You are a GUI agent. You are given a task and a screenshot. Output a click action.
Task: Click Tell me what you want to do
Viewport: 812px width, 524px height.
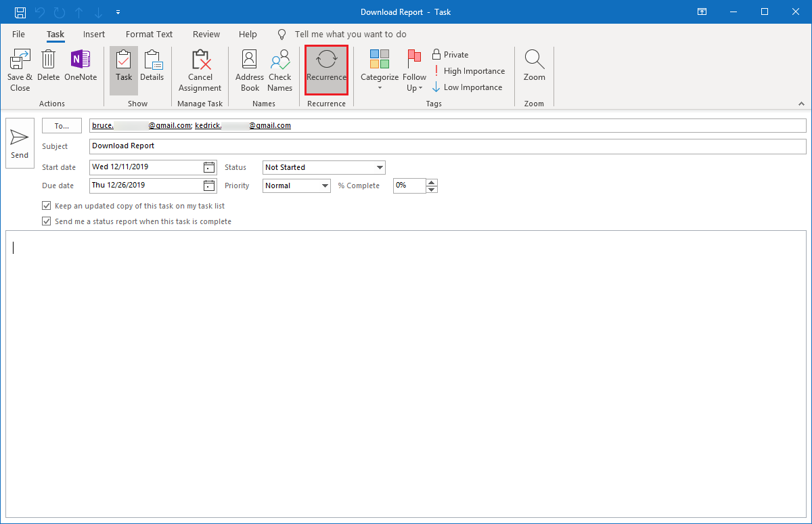pyautogui.click(x=351, y=34)
